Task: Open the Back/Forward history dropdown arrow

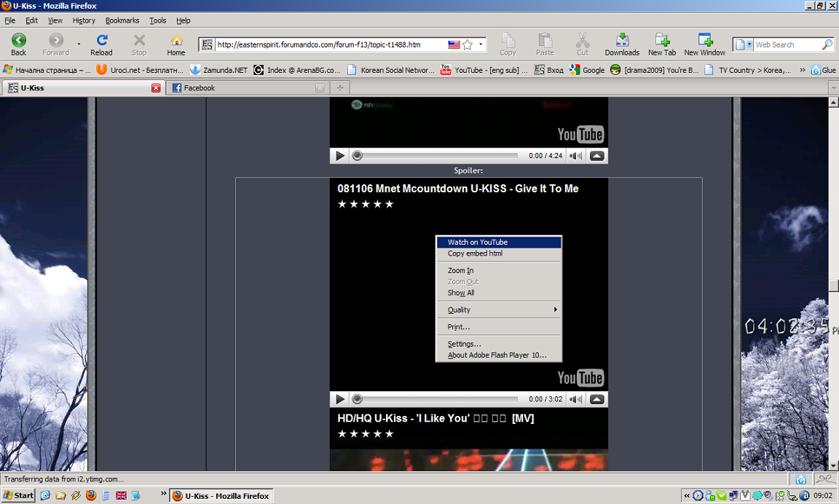Action: click(79, 44)
